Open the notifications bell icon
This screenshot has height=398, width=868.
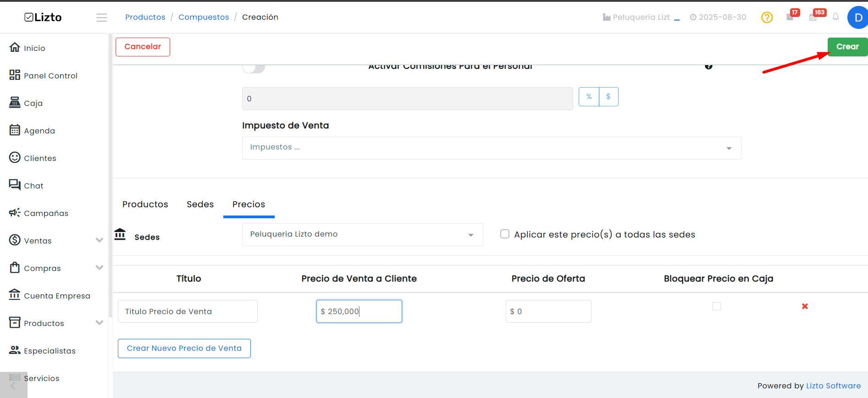click(835, 17)
